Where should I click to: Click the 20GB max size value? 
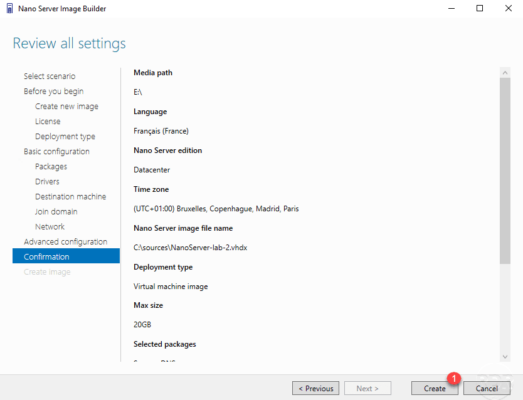click(142, 324)
